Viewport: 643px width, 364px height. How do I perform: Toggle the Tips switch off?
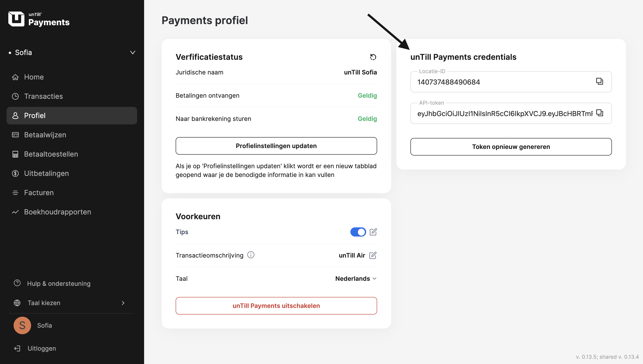[x=358, y=232]
